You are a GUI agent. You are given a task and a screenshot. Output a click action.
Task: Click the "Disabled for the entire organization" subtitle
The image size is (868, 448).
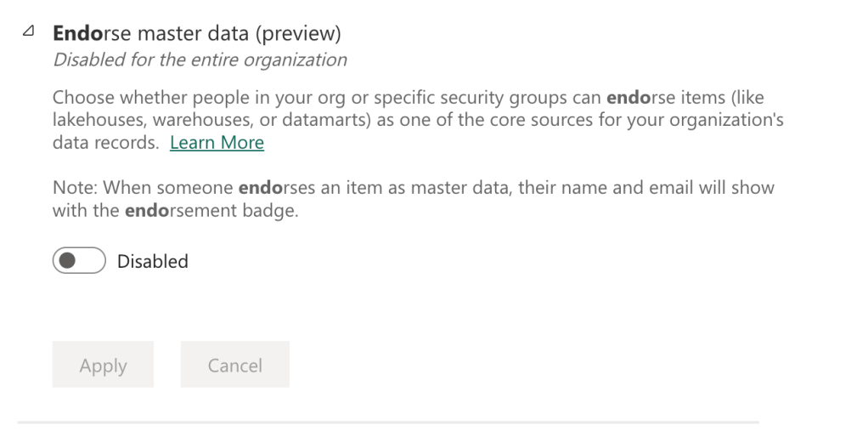[x=200, y=60]
